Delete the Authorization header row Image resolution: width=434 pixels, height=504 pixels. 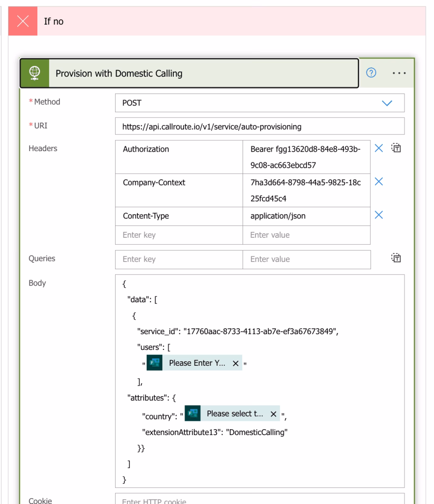(378, 149)
